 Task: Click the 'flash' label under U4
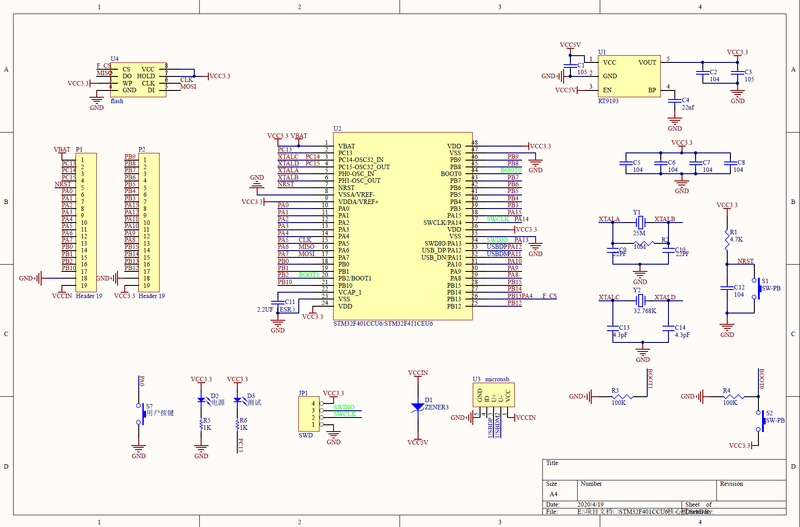click(x=117, y=101)
